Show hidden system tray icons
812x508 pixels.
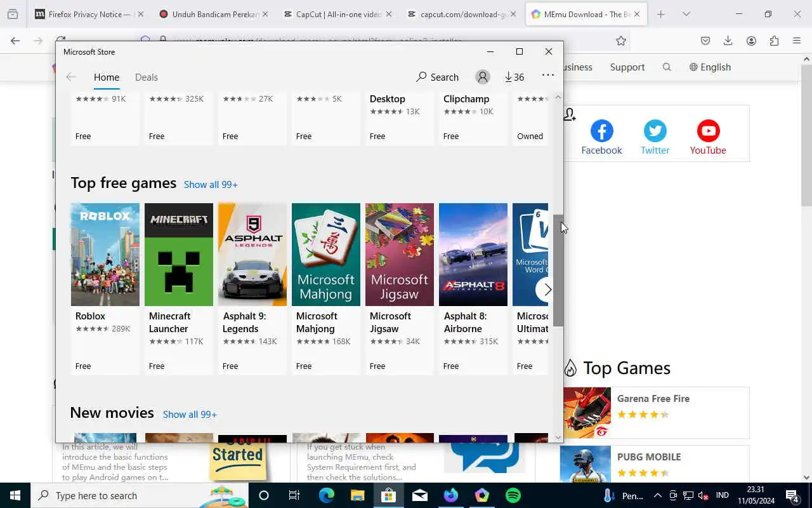tap(658, 495)
